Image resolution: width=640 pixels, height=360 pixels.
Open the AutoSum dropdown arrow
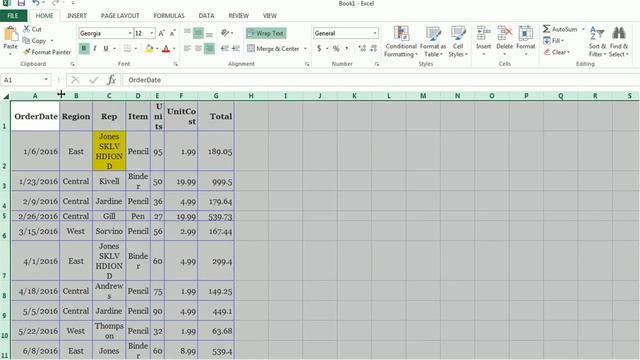click(x=583, y=29)
